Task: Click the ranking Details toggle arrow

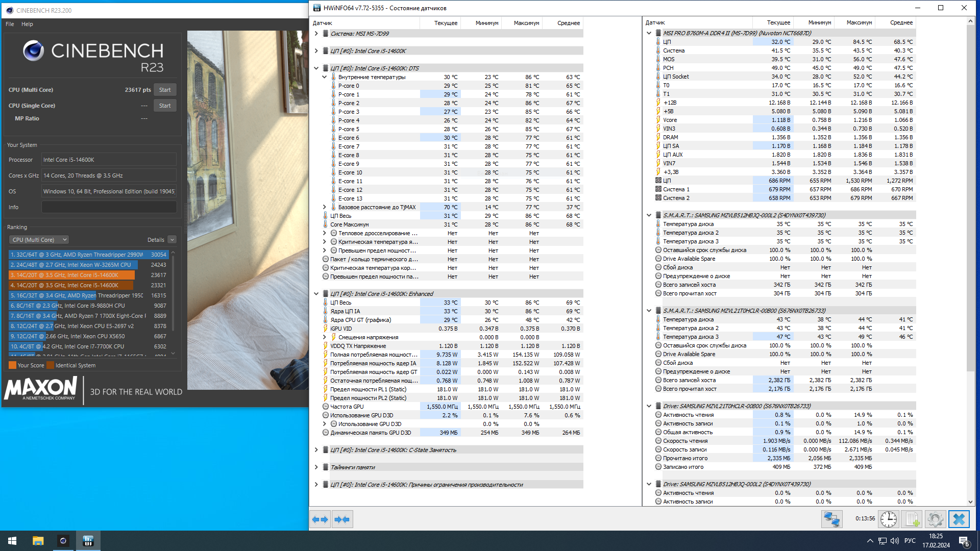Action: tap(172, 240)
